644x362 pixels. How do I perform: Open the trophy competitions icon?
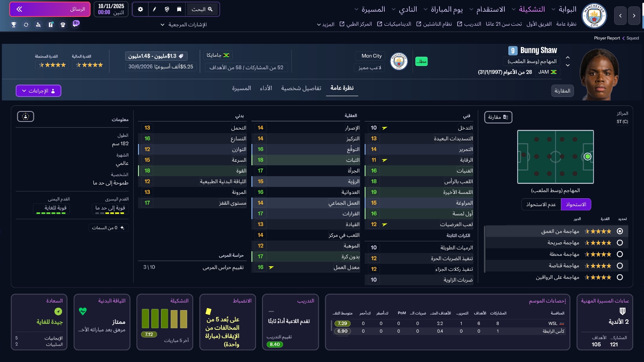pos(14,25)
